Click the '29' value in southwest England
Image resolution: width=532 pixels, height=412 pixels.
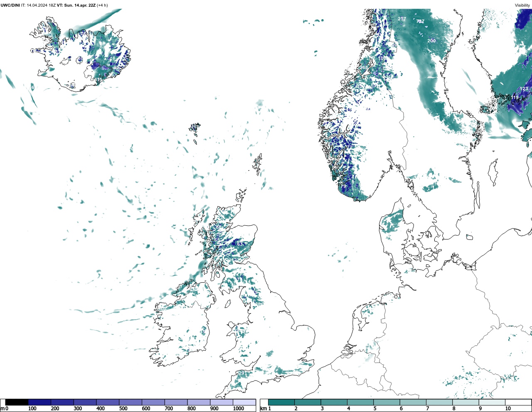pyautogui.click(x=241, y=373)
